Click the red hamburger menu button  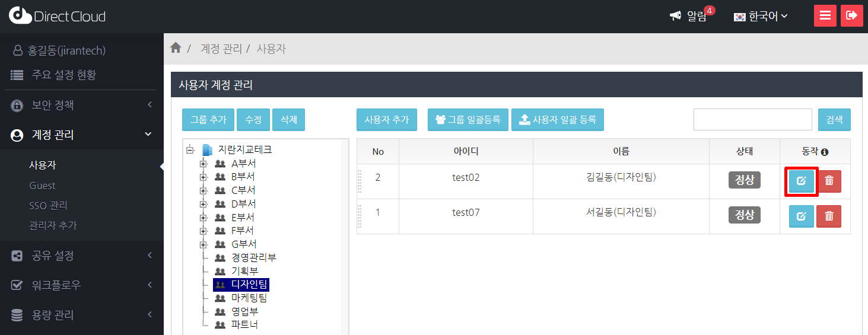click(825, 16)
